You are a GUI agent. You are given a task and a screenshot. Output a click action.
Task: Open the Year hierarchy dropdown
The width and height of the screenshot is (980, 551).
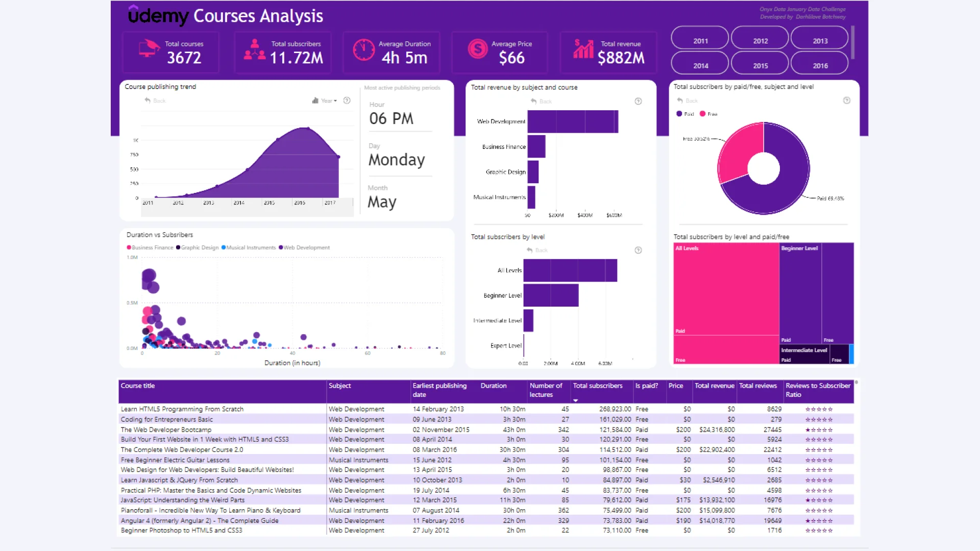pyautogui.click(x=329, y=101)
